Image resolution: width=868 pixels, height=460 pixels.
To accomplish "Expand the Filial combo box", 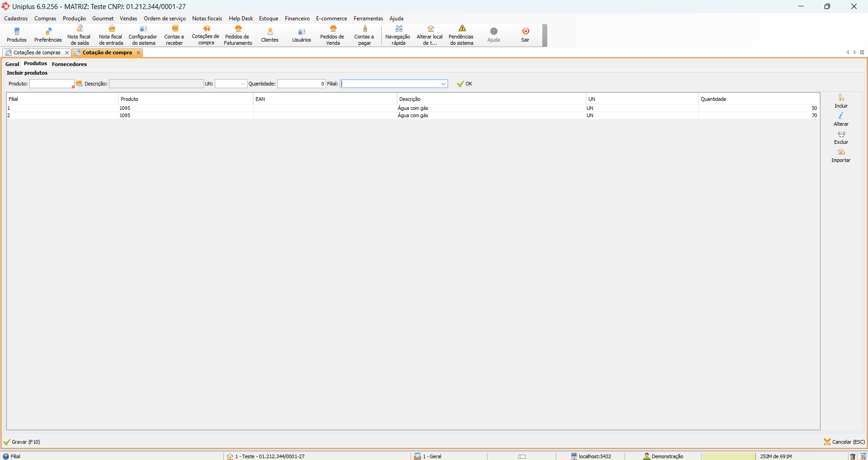I will click(x=443, y=84).
